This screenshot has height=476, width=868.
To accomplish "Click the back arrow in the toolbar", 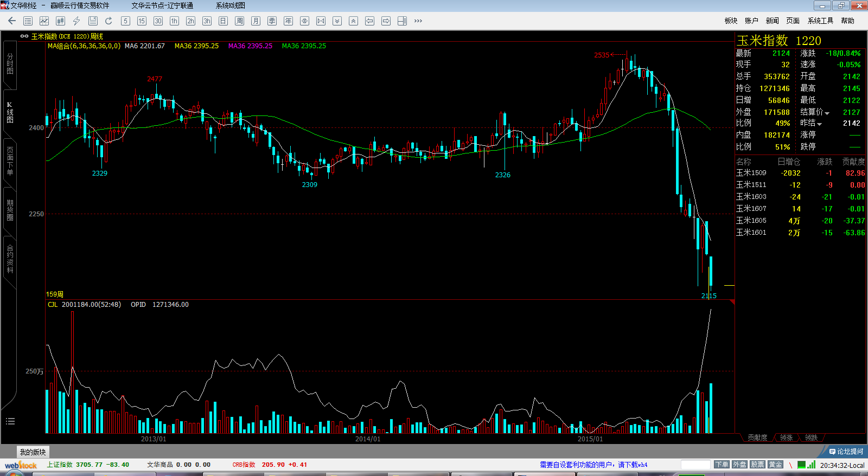I will click(12, 21).
